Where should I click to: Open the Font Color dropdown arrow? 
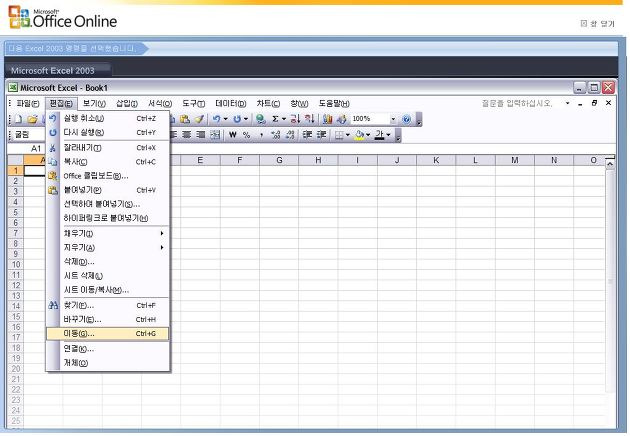388,135
